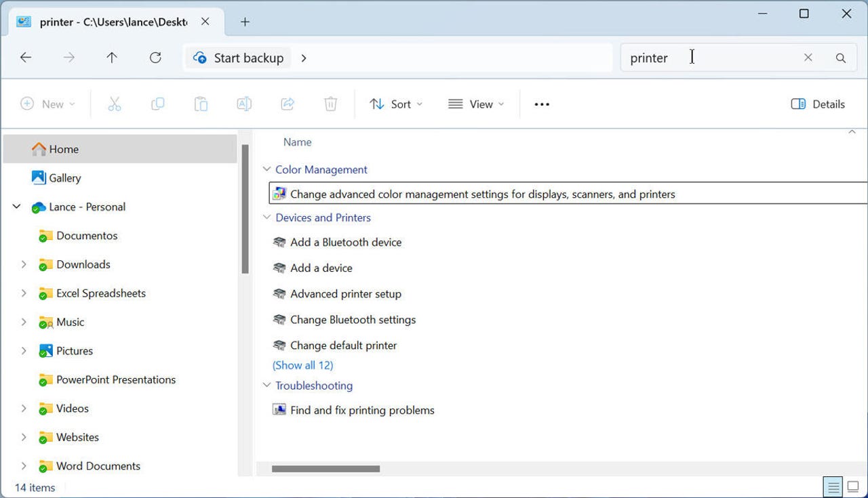Click the horizontal scrollbar thumb
Screen dimensions: 868x498
click(x=325, y=468)
